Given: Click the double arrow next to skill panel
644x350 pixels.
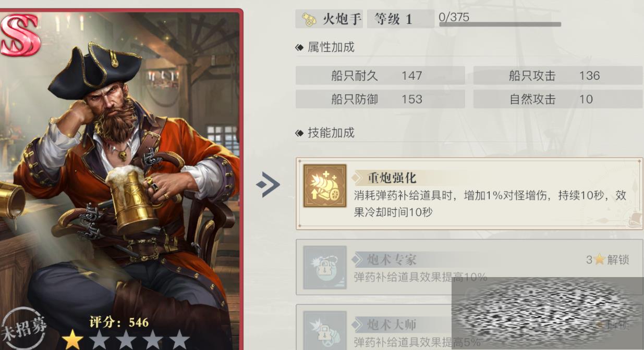Looking at the screenshot, I should tap(268, 184).
